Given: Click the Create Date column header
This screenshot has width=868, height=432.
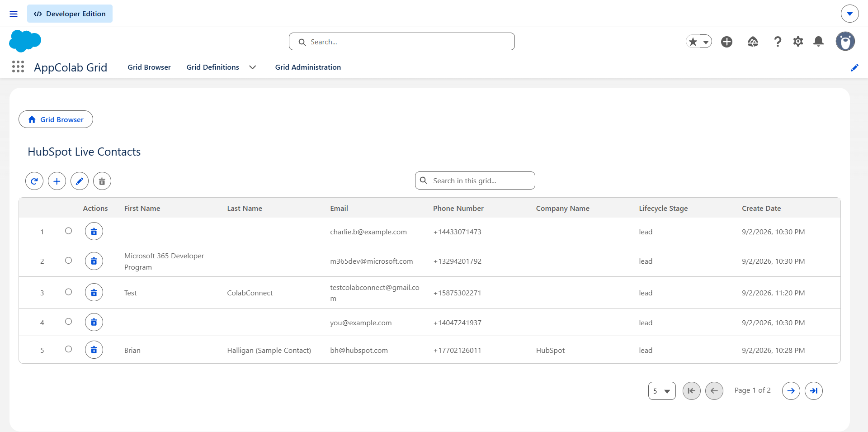Looking at the screenshot, I should tap(761, 208).
